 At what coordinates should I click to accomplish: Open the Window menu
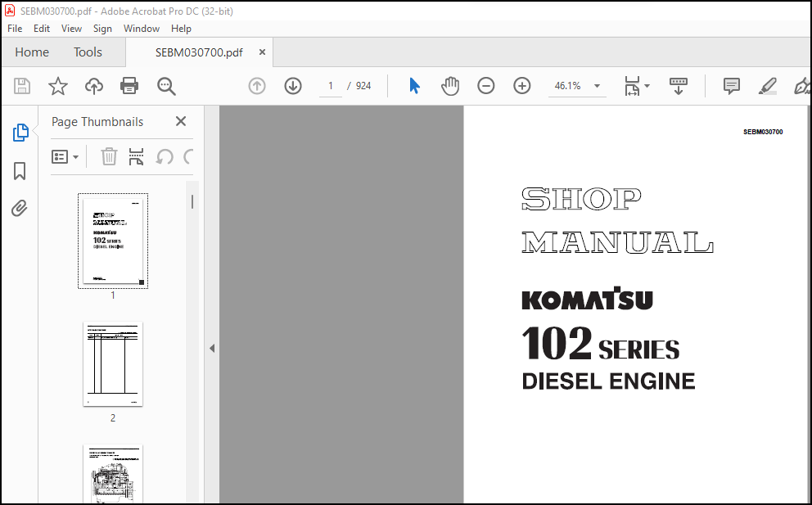[142, 29]
